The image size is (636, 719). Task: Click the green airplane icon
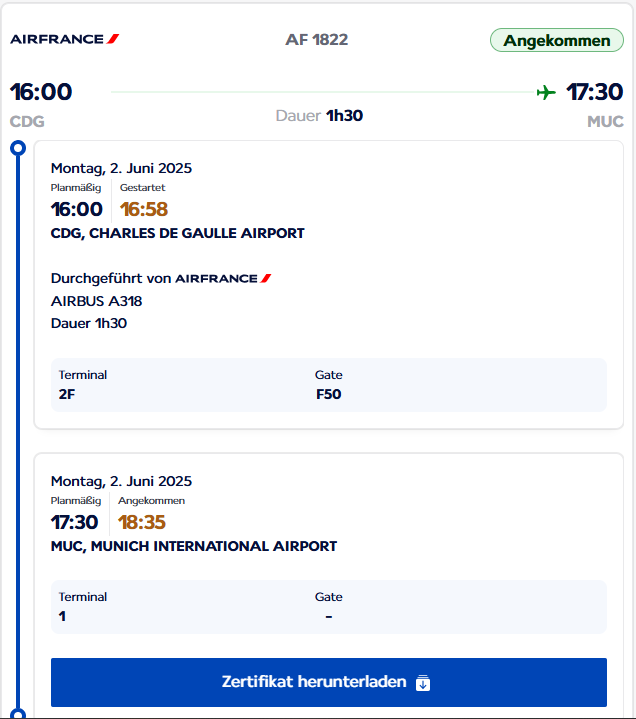[x=546, y=92]
